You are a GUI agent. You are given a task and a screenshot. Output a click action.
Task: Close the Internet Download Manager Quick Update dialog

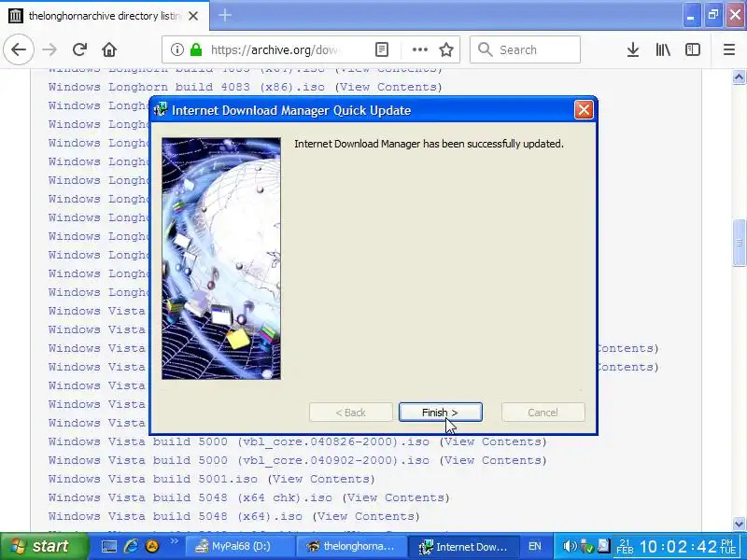[x=584, y=110]
